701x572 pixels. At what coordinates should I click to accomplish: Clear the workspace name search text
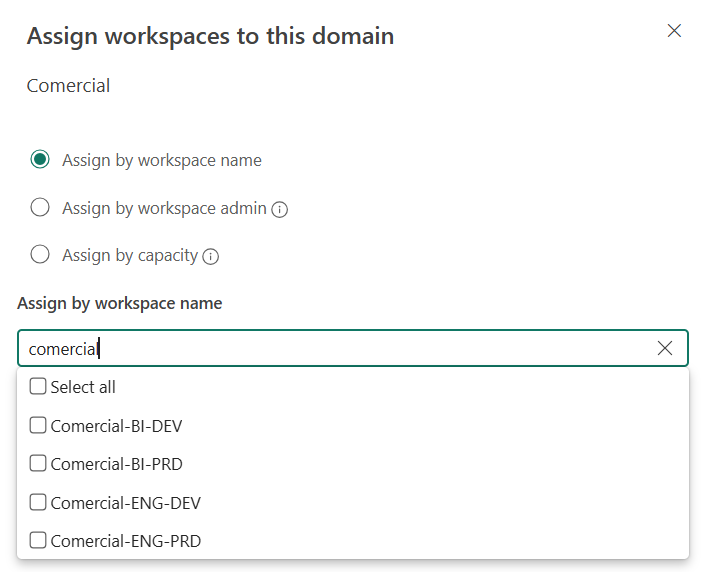[664, 348]
